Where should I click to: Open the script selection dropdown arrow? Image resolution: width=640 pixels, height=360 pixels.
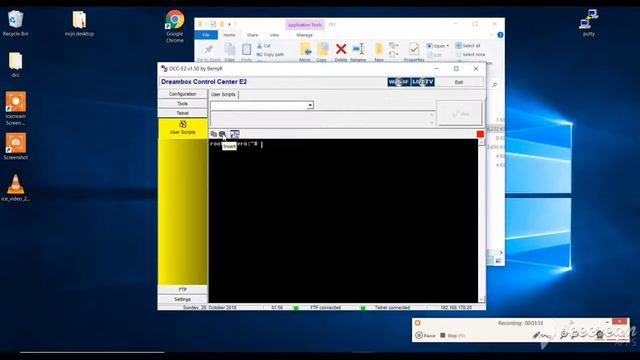click(x=310, y=105)
